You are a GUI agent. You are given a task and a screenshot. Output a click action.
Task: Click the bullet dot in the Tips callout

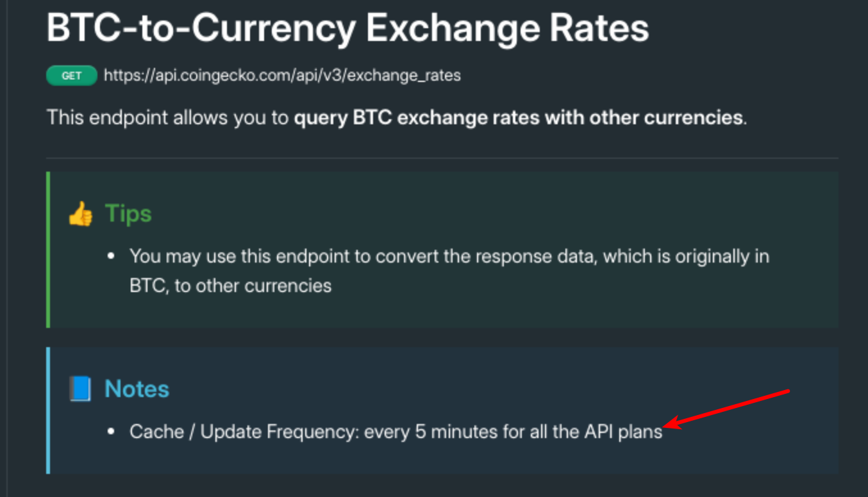112,256
